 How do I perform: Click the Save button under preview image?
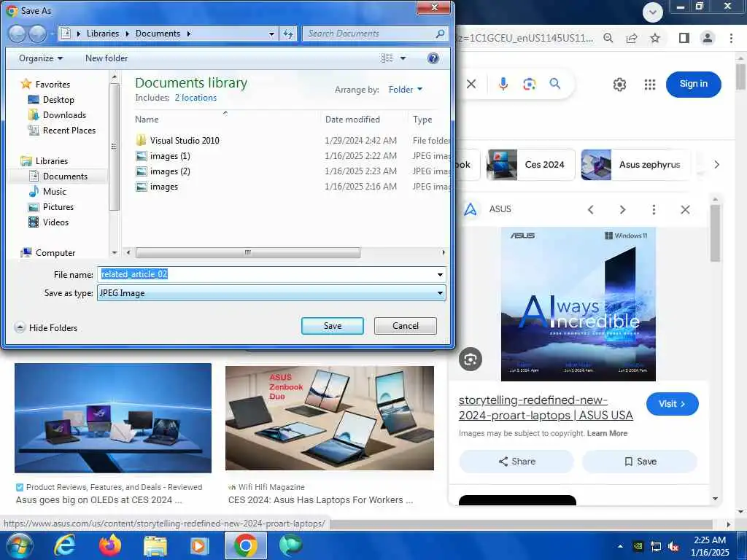point(640,462)
